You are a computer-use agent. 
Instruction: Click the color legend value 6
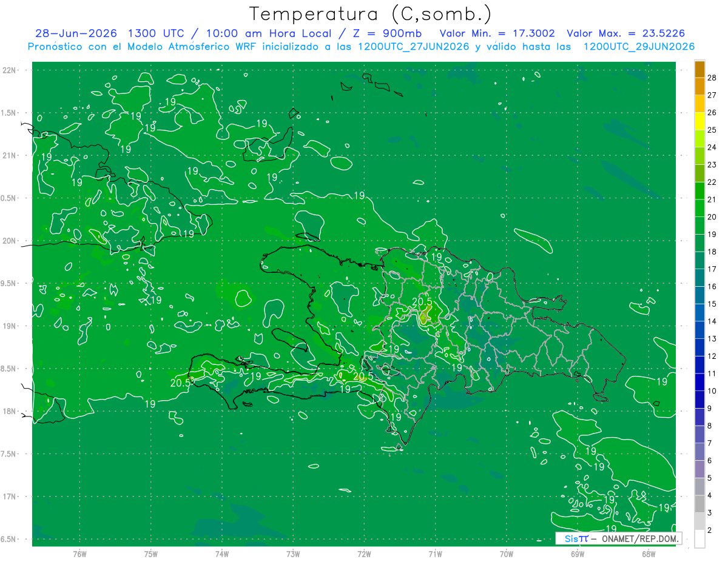[709, 461]
